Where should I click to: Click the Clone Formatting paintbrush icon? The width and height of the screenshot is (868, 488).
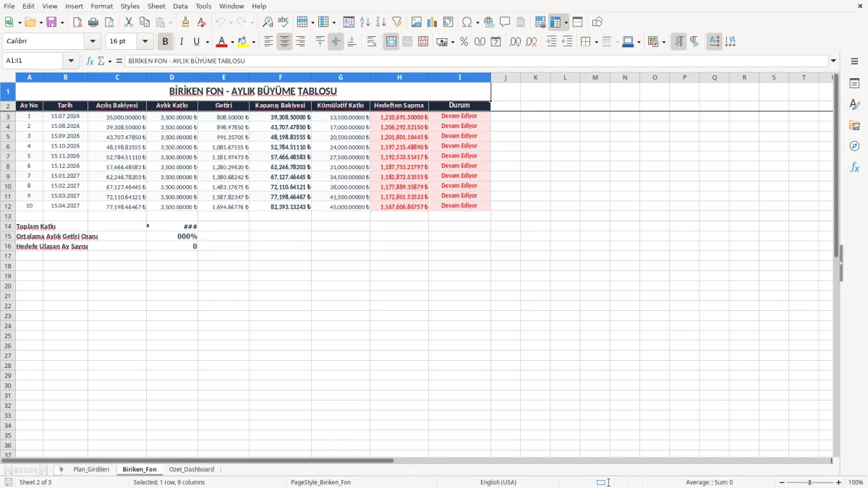[x=186, y=22]
